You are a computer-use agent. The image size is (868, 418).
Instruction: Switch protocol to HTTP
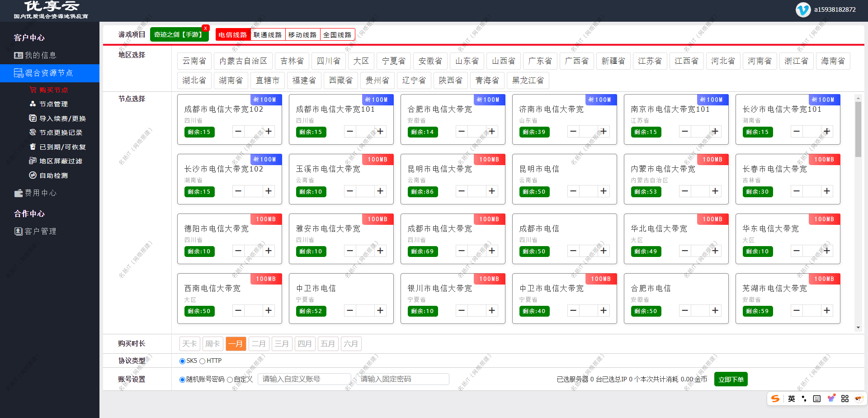204,361
